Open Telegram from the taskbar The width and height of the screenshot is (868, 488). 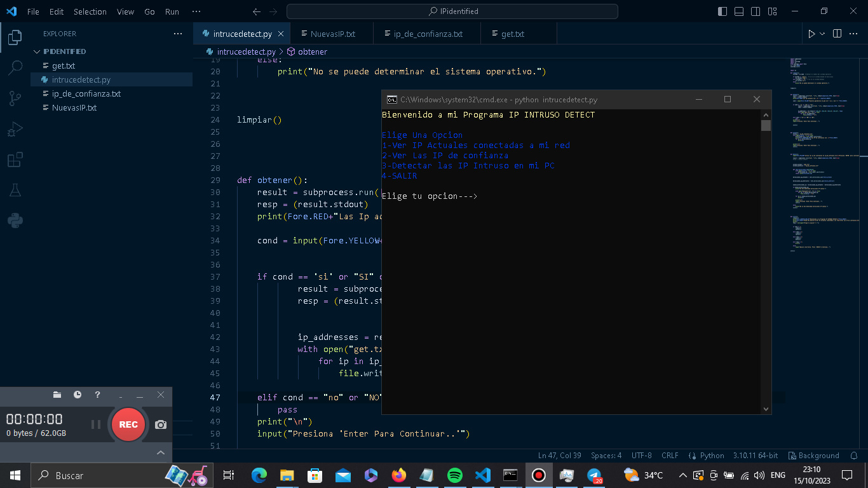(x=594, y=475)
